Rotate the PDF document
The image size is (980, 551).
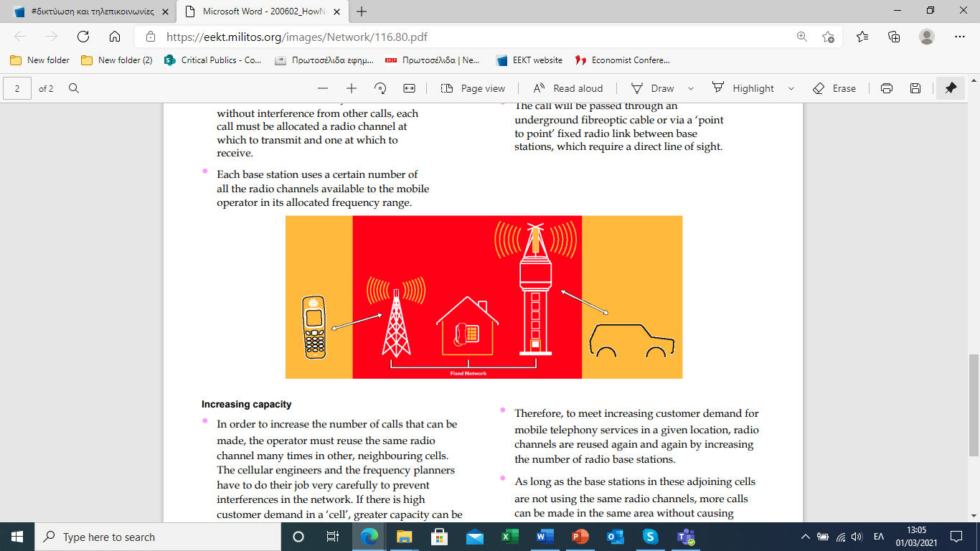pos(380,88)
